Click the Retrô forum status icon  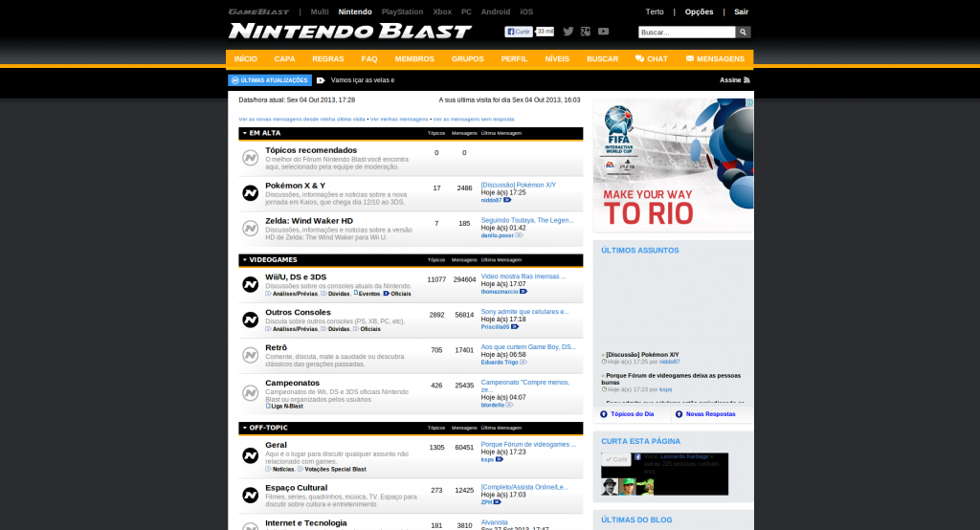point(251,355)
